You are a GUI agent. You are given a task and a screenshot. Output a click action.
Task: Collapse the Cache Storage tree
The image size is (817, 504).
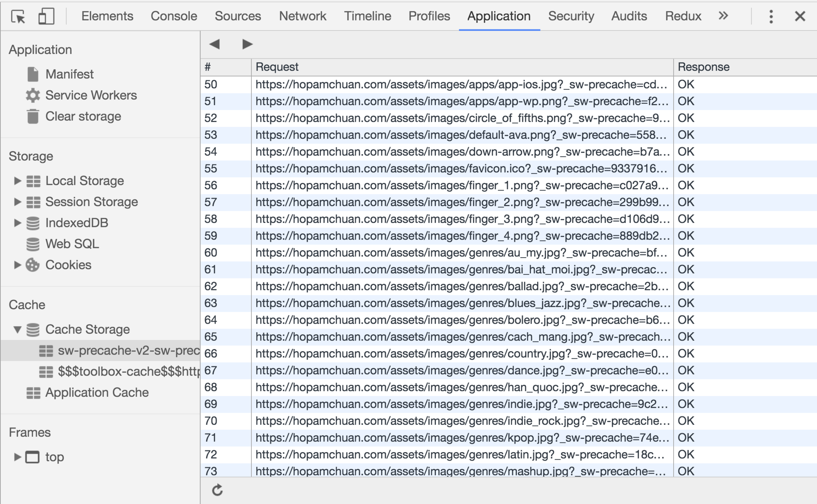pyautogui.click(x=17, y=329)
